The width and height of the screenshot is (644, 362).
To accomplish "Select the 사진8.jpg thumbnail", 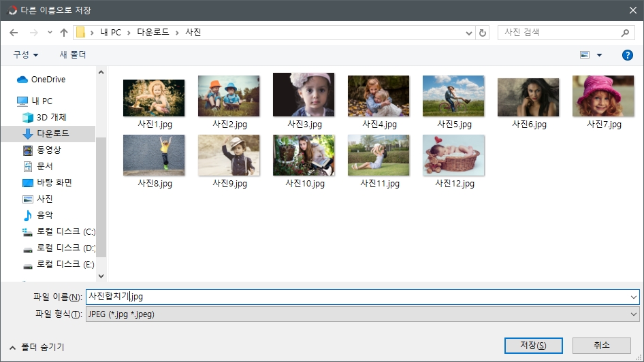I will coord(154,155).
